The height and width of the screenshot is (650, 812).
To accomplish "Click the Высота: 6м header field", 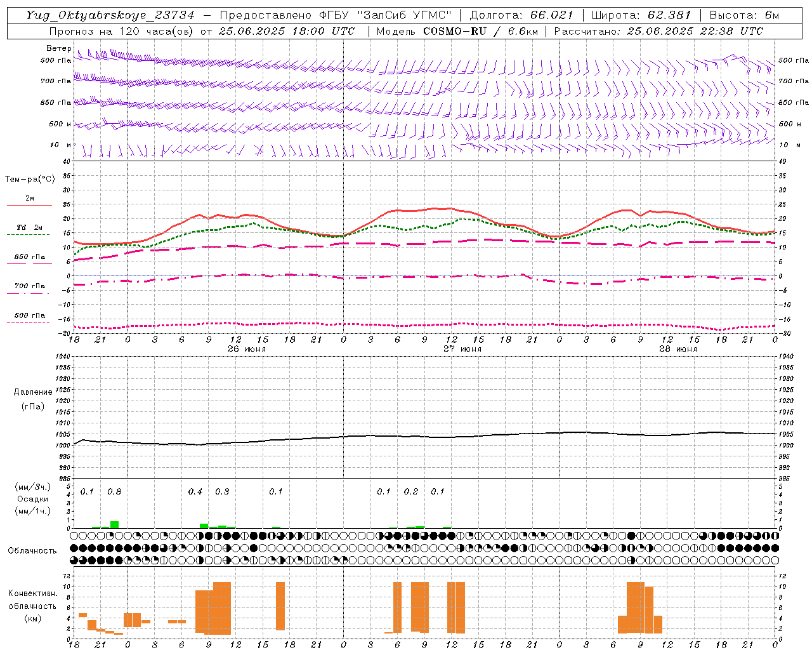I will (744, 15).
